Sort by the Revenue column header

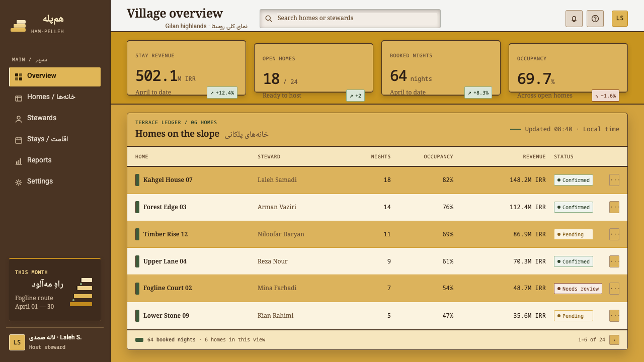point(534,157)
